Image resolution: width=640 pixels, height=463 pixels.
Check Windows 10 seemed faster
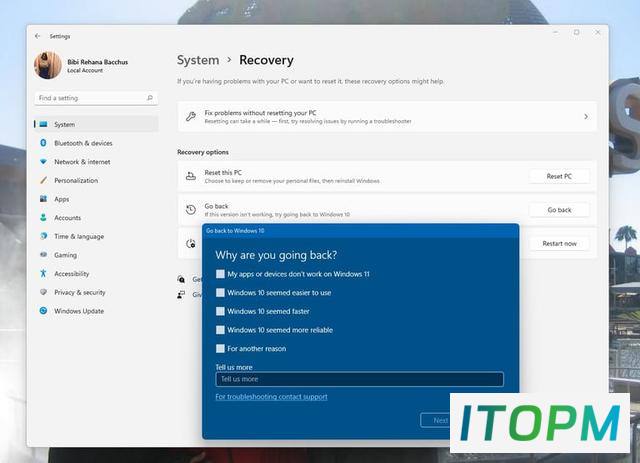[220, 311]
